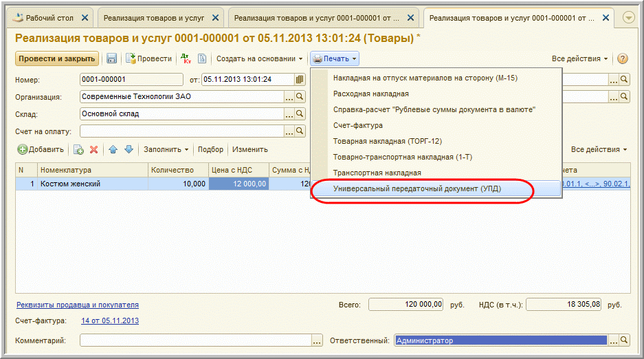Delete the row with the red X icon
Image resolution: width=644 pixels, height=359 pixels.
click(94, 149)
